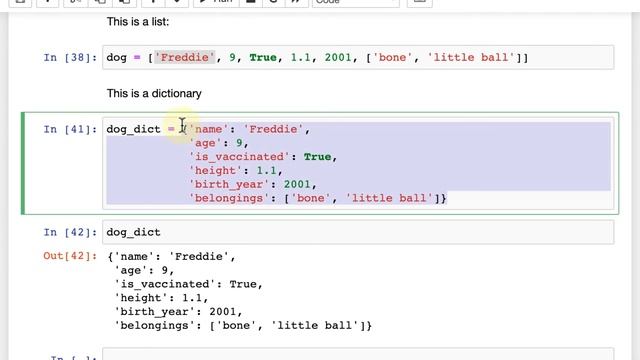Click the 'name': 'Freddie' line in the output
Viewport: 640px width, 360px height.
[171, 257]
